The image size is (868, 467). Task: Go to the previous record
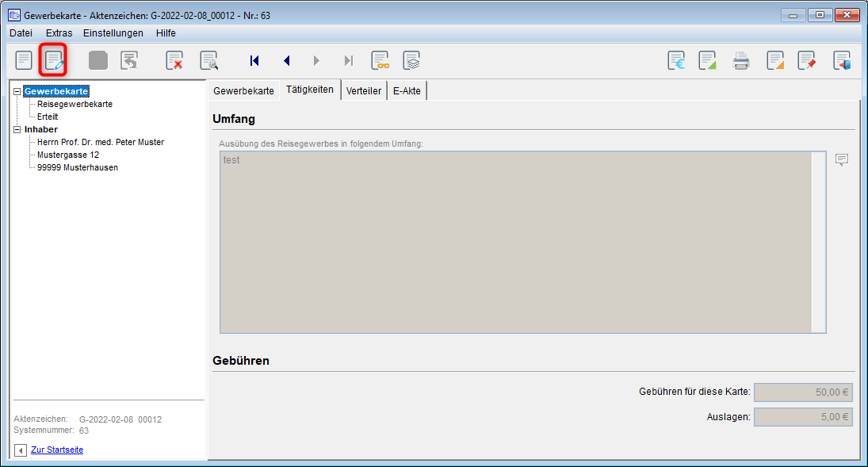(286, 61)
